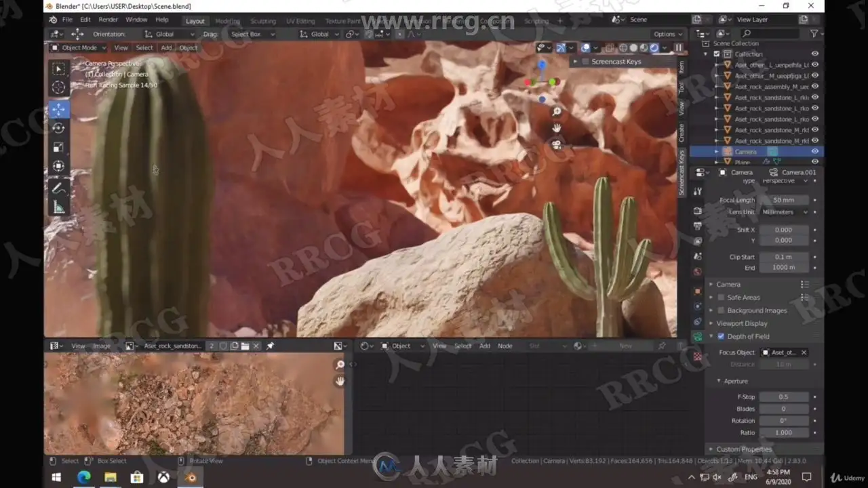Open the Orientation Global dropdown
Viewport: 868px width, 488px height.
170,34
